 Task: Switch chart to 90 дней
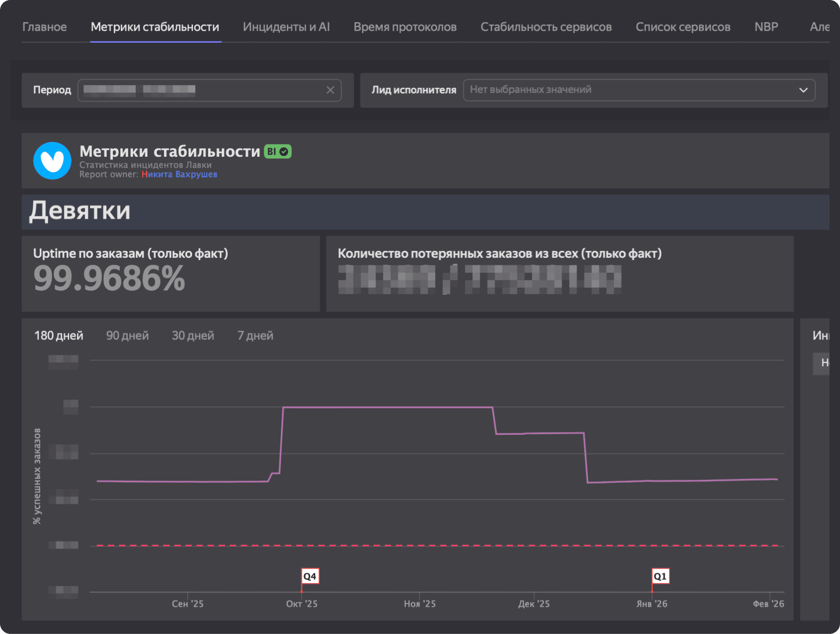[x=127, y=336]
